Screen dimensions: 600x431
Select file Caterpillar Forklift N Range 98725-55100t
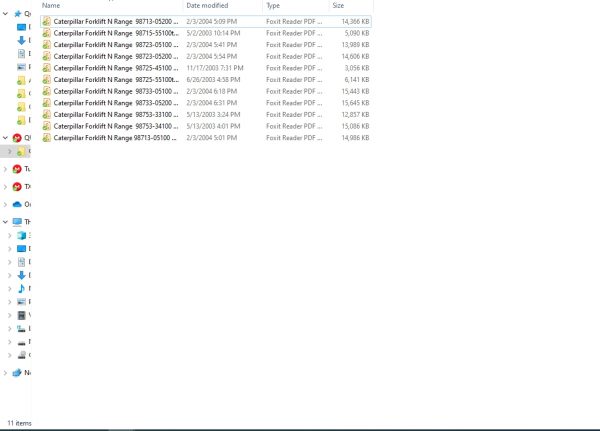(x=116, y=80)
